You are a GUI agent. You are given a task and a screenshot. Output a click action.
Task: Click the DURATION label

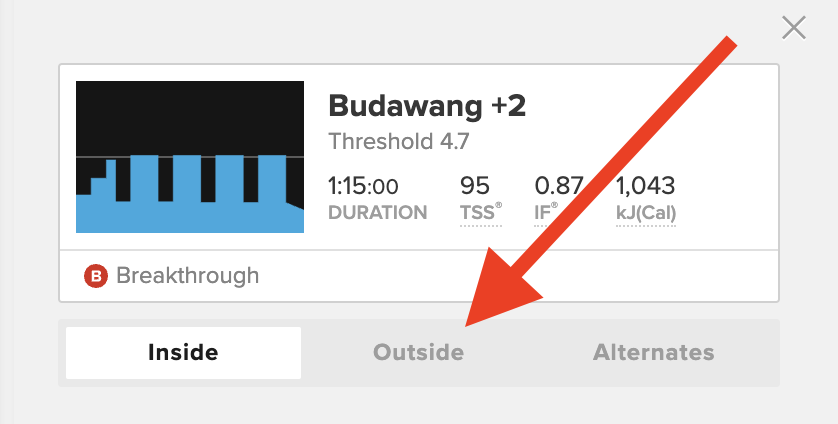click(378, 213)
